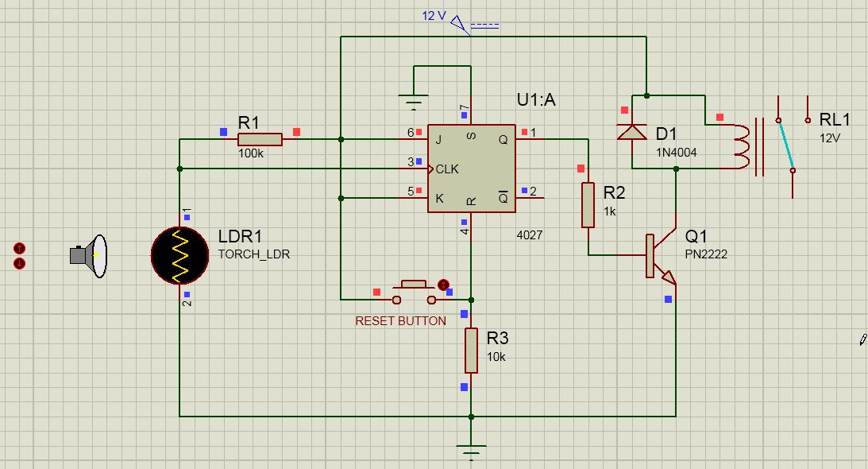Image resolution: width=868 pixels, height=469 pixels.
Task: Click the "RL1" reference label
Action: tap(834, 119)
